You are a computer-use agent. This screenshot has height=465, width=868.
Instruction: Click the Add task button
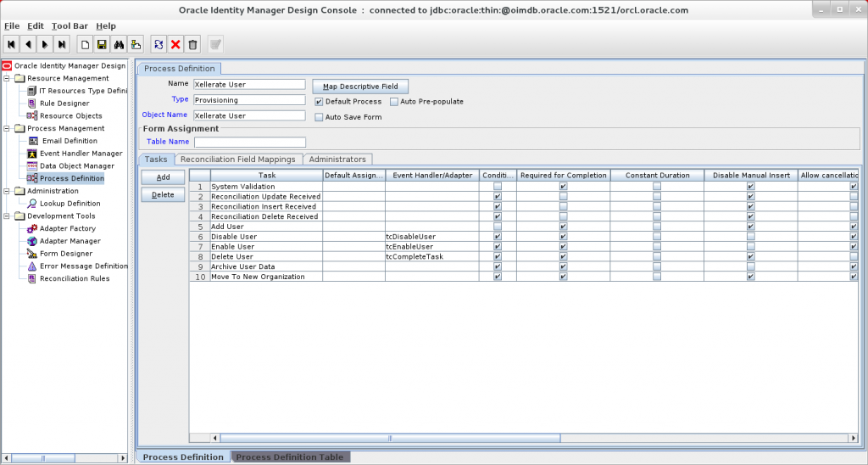point(163,177)
